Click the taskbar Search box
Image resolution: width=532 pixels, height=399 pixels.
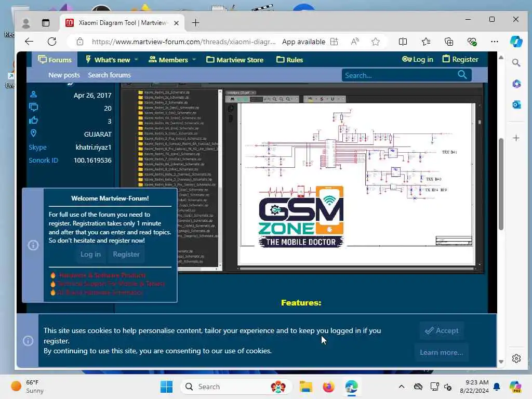click(236, 387)
